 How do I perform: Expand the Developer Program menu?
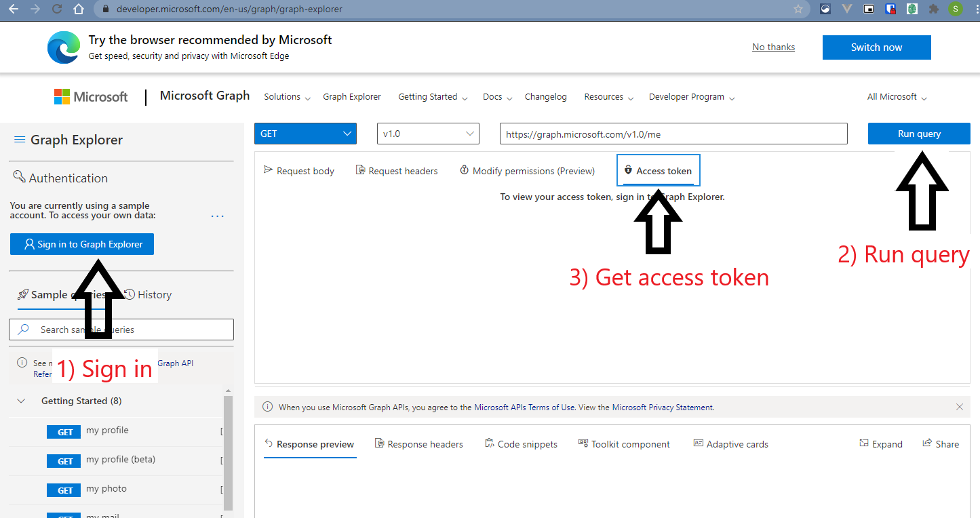tap(692, 97)
